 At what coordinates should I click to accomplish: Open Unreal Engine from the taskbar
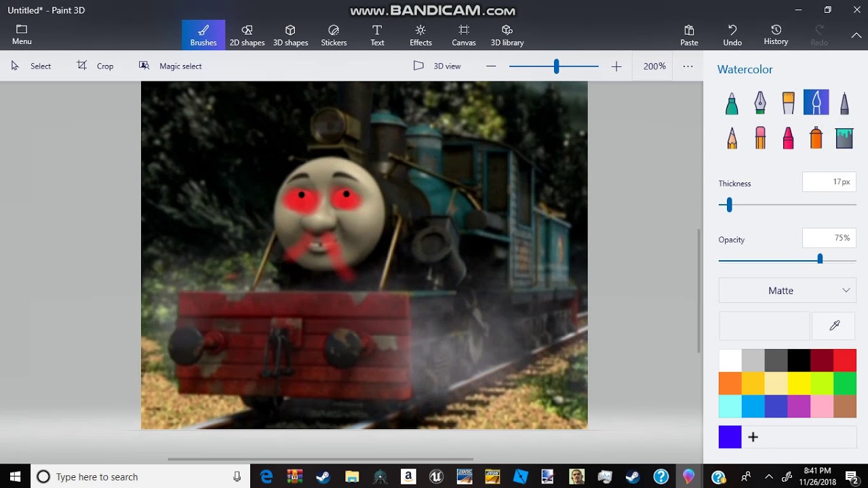pos(436,476)
